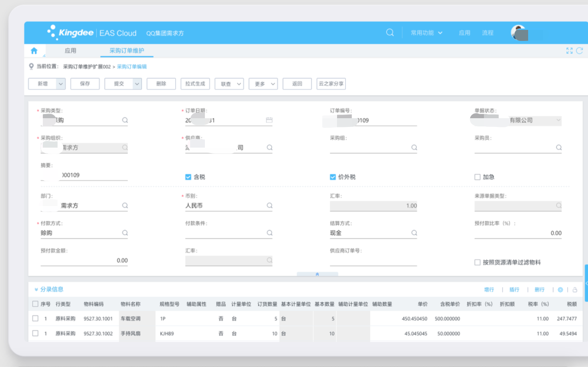
Task: Click the 保存 button to save
Action: (x=85, y=84)
